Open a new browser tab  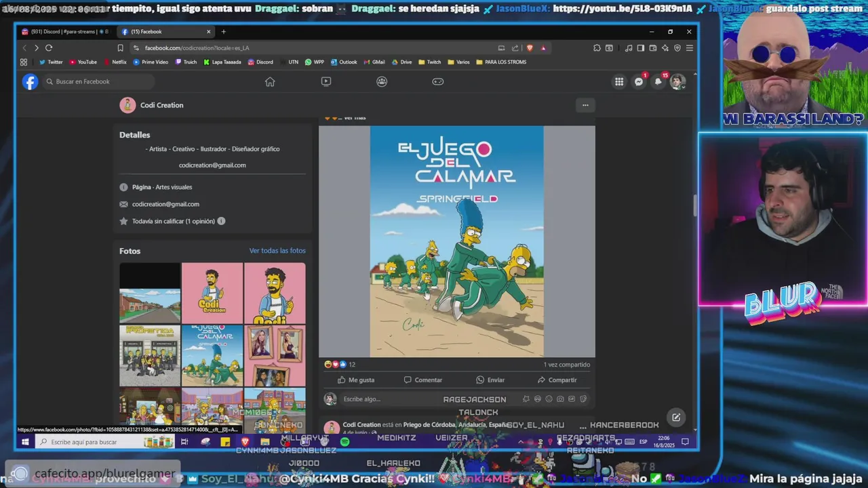click(x=223, y=31)
